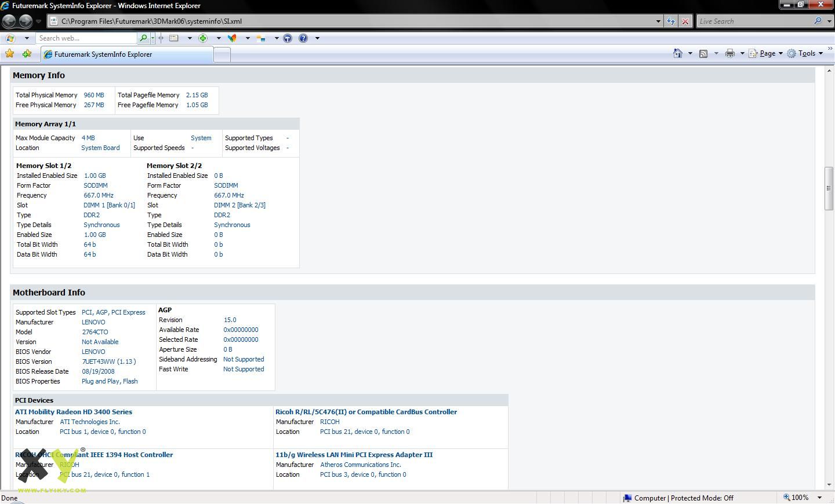Image resolution: width=835 pixels, height=504 pixels.
Task: Click PCI, AGP, PCI Express slot types
Action: point(114,312)
